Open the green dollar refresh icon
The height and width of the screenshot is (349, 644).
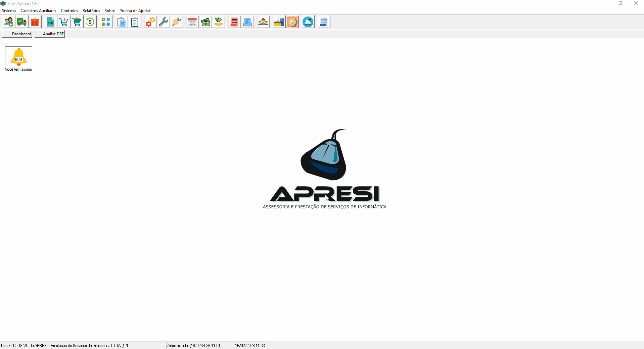(x=90, y=22)
